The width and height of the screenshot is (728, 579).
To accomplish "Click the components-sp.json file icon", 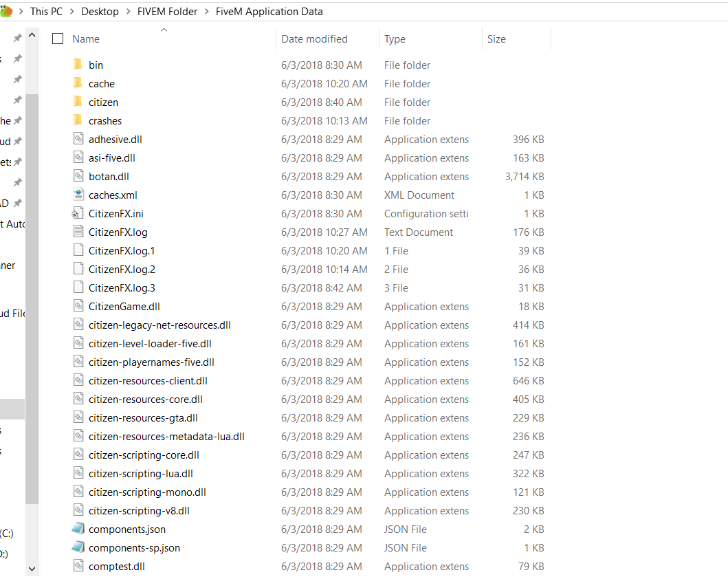I will (78, 547).
